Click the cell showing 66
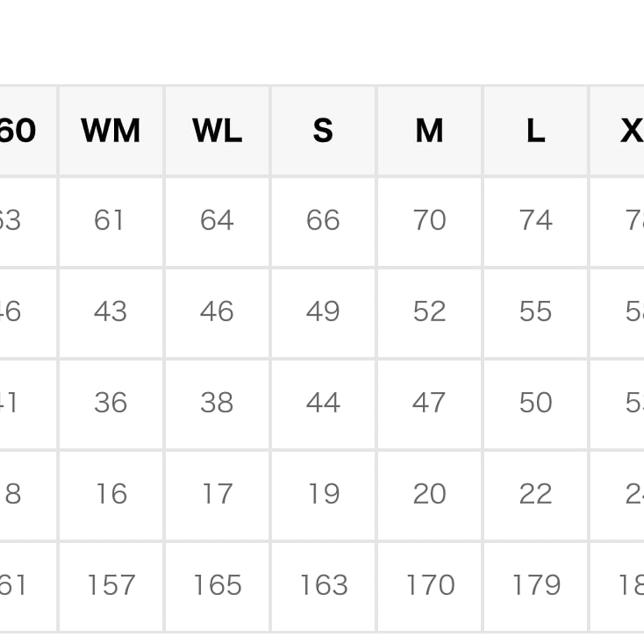Image resolution: width=644 pixels, height=644 pixels. [x=323, y=222]
